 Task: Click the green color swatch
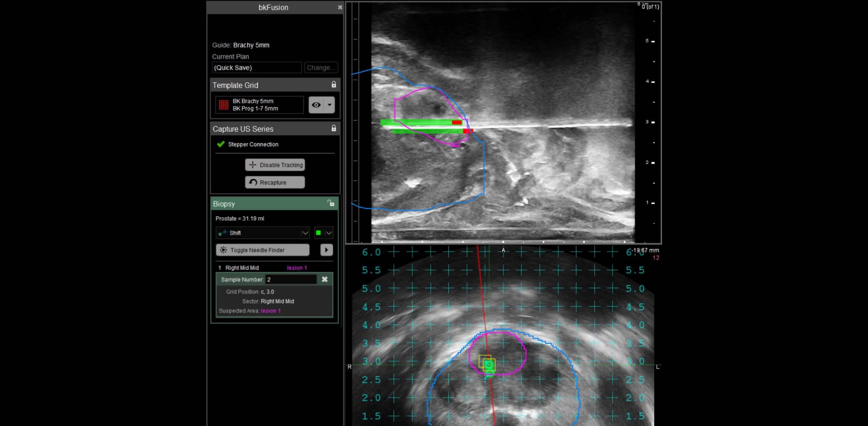tap(318, 233)
